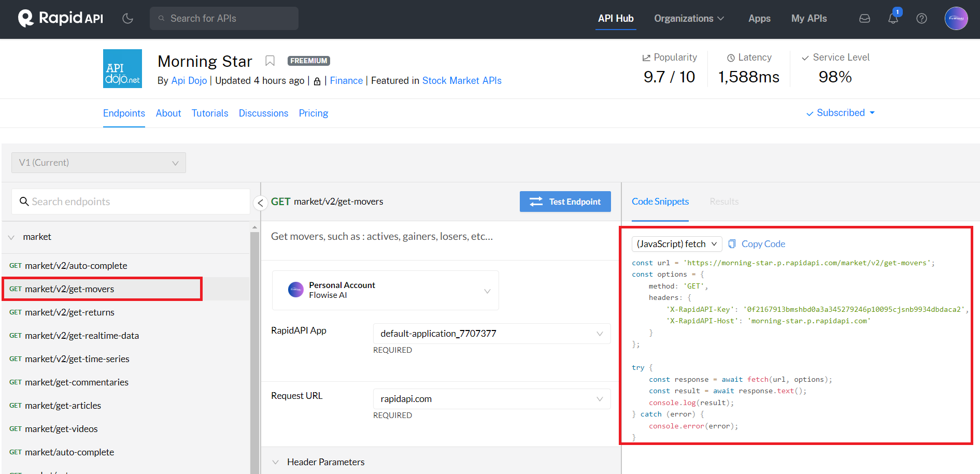The image size is (980, 474).
Task: Click the Rapid API logo
Action: 61,19
